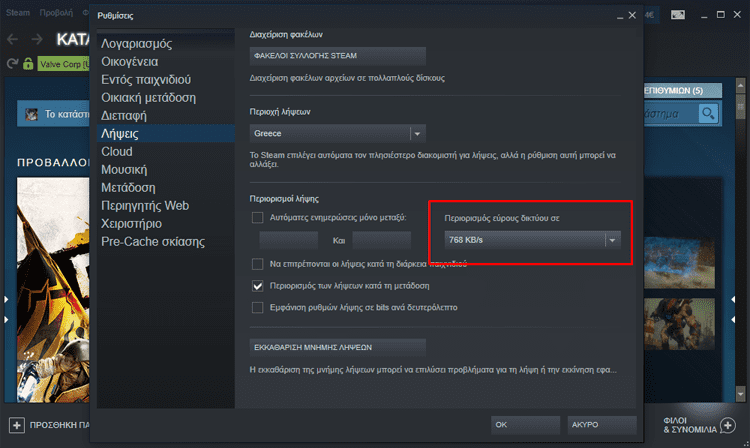Viewport: 750px width, 448px height.
Task: Click ΦΑΚΕΛΟΙ ΣΥΛΛΟΓΗΣ STEAM button
Action: coord(338,56)
